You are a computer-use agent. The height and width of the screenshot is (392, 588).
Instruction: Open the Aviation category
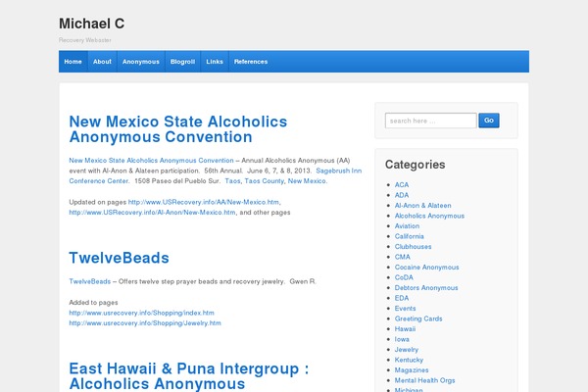click(407, 226)
